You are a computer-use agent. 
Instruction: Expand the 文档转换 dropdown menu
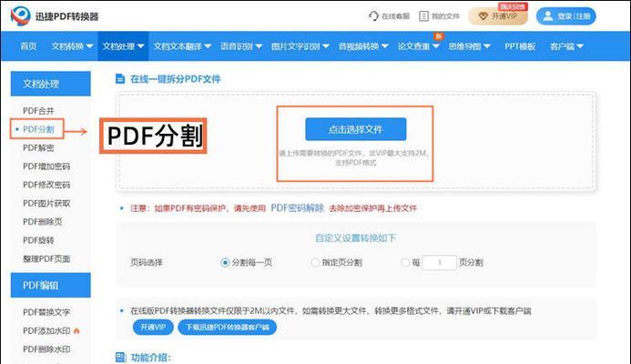click(x=72, y=46)
